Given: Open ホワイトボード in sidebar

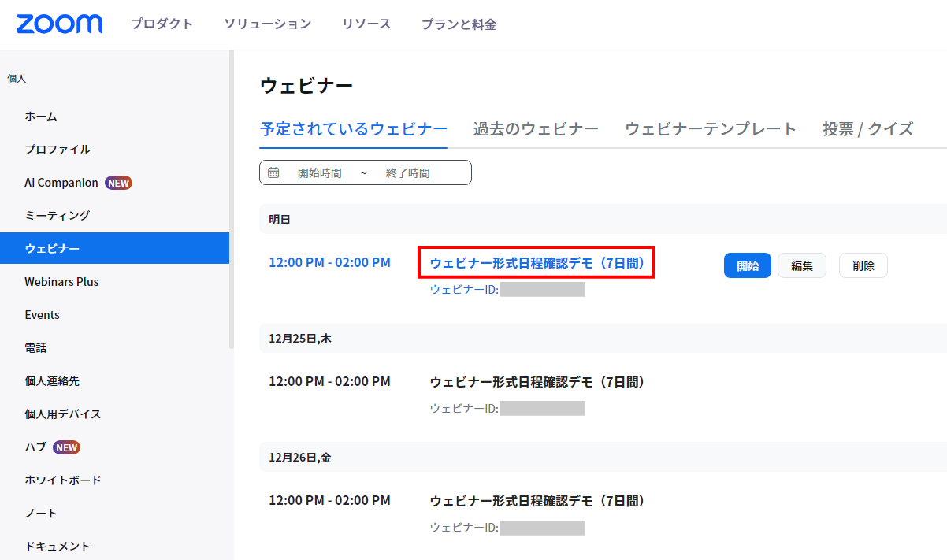Looking at the screenshot, I should pos(63,480).
